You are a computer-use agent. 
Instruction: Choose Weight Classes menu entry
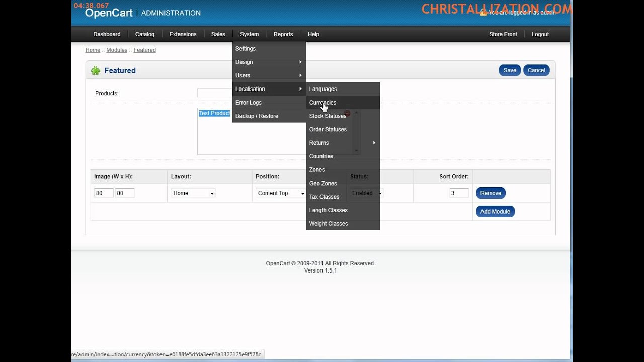pos(343,224)
